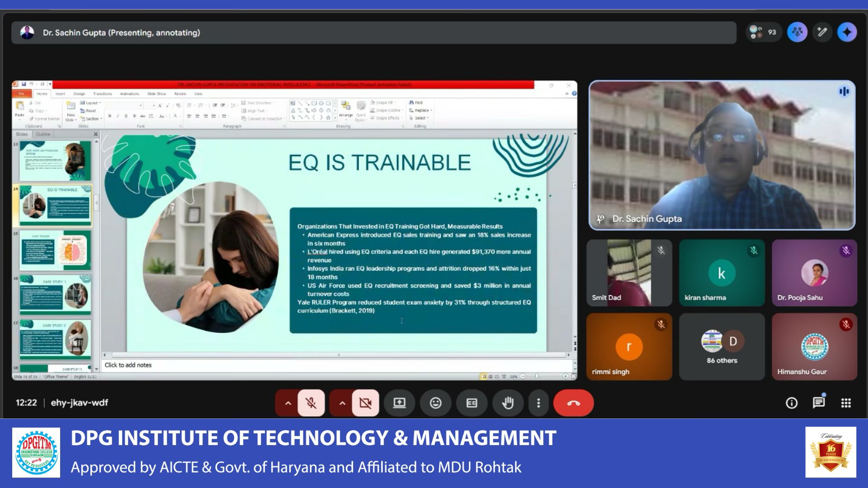Image resolution: width=868 pixels, height=488 pixels.
Task: Open participants list showing 93
Action: 763,32
